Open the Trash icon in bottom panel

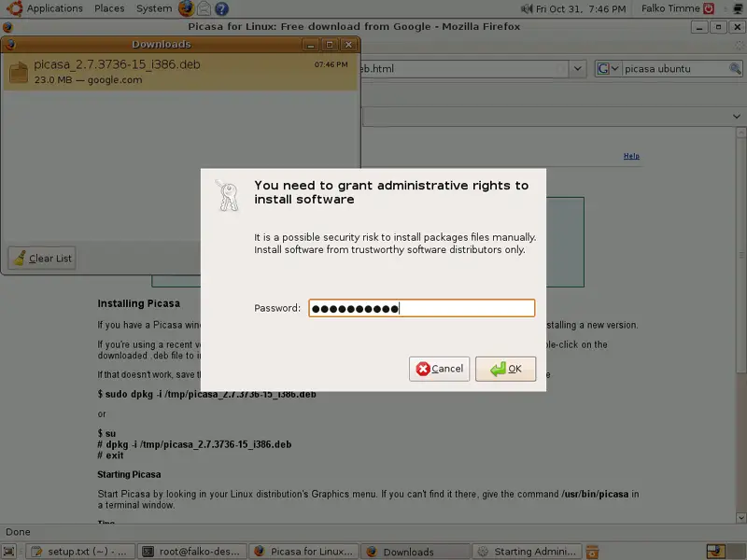pos(592,552)
